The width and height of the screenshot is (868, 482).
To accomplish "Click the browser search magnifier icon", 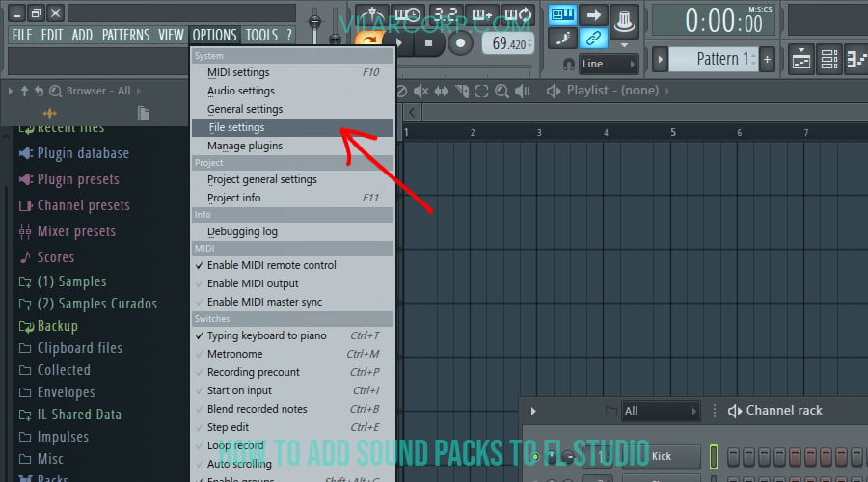I will (55, 91).
